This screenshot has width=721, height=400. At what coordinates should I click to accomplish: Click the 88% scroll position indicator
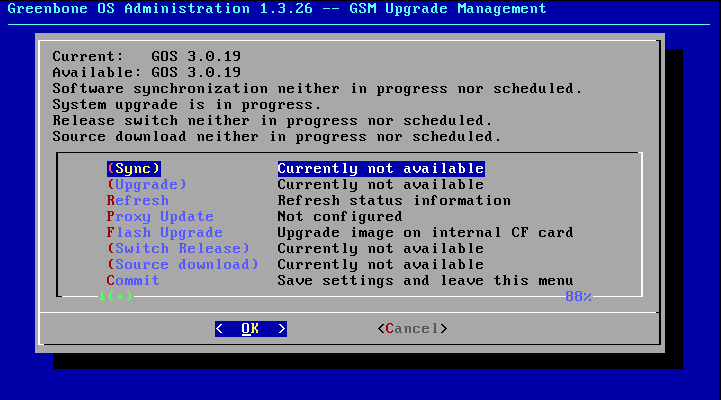tap(578, 297)
